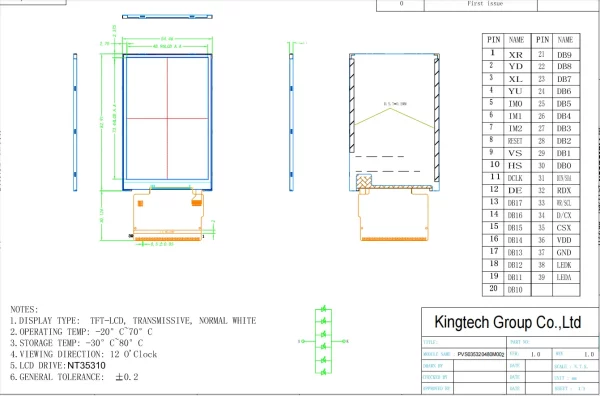Click the RESET name cell for pin 8
This screenshot has width=600, height=396.
point(515,141)
